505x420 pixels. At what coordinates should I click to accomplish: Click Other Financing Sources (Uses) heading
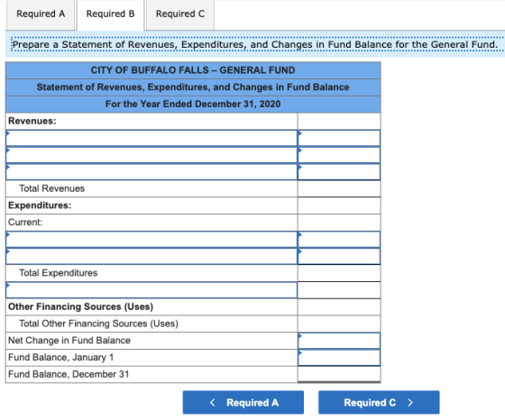[x=80, y=306]
